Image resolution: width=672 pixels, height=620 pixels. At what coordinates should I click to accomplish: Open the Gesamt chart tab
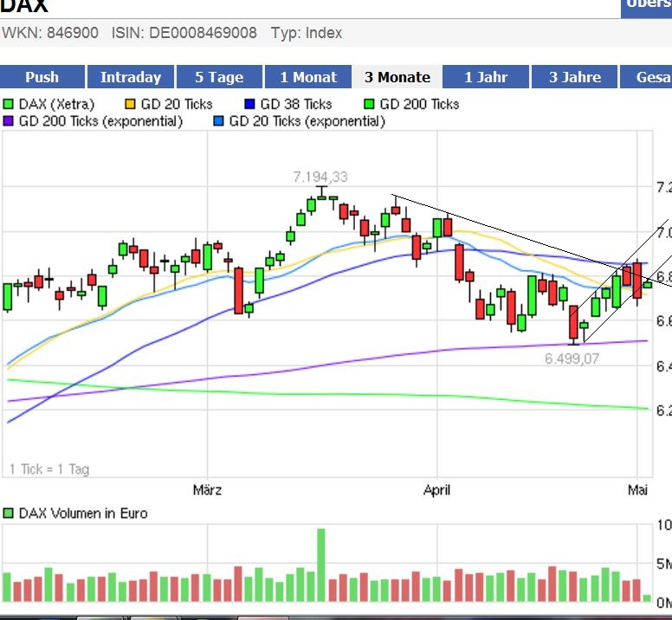tap(647, 77)
